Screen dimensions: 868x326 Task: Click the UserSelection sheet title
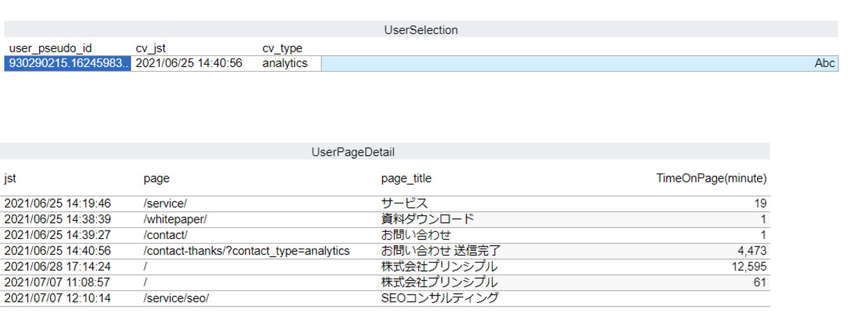pos(420,30)
